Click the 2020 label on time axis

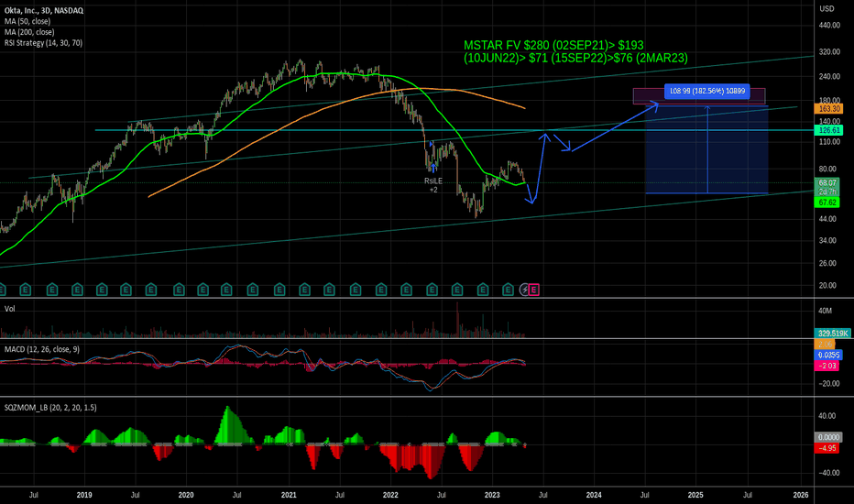(x=186, y=495)
